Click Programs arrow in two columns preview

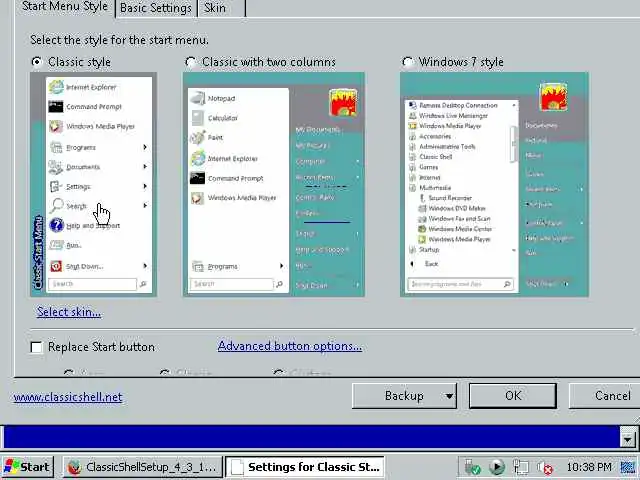(281, 266)
